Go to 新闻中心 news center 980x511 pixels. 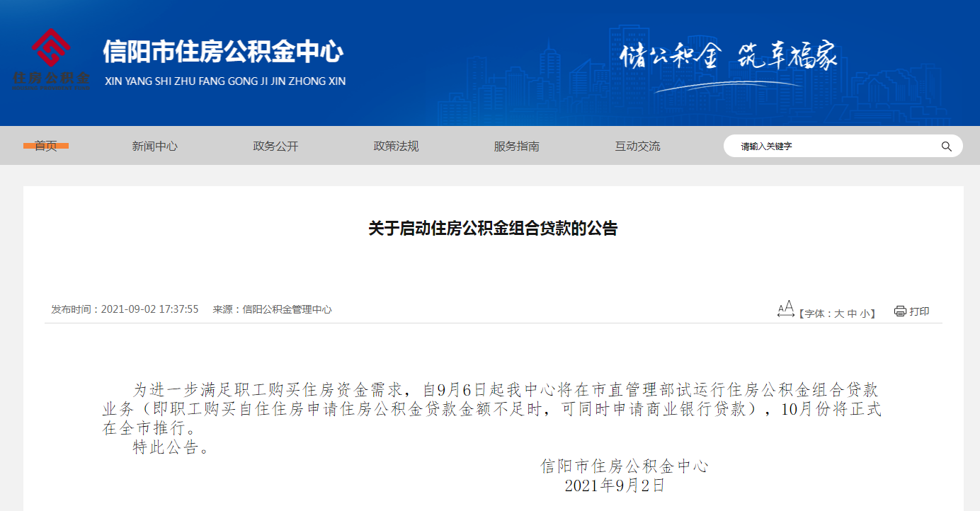pyautogui.click(x=154, y=147)
